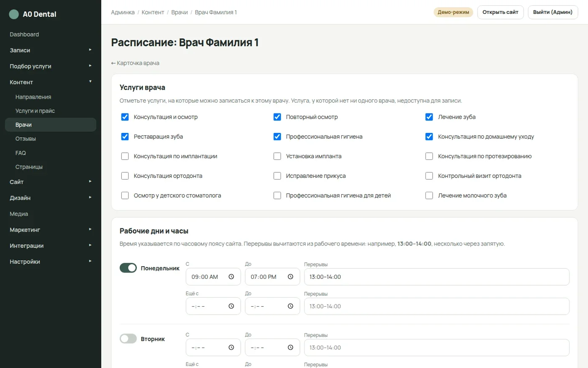
Task: Open Направления under Контент
Action: click(x=50, y=97)
